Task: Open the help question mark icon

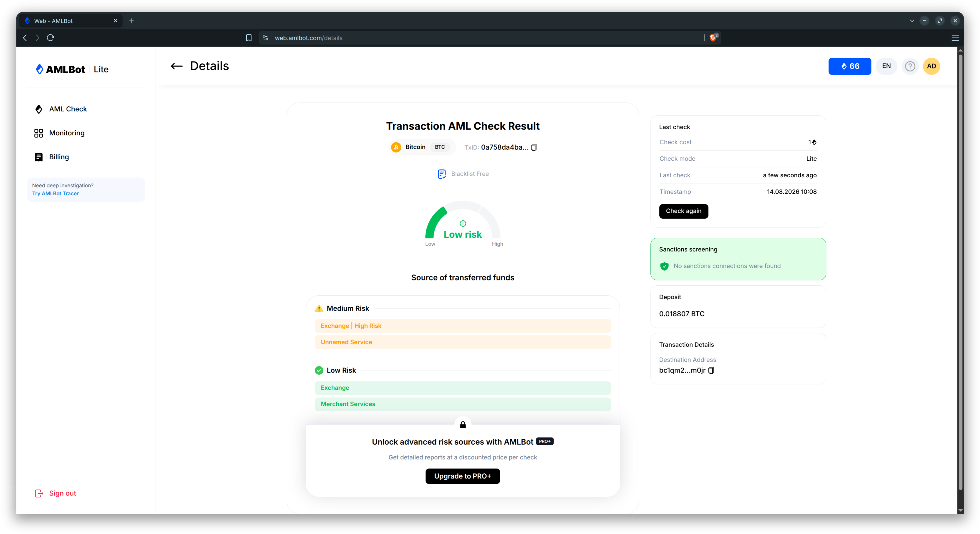Action: [910, 66]
